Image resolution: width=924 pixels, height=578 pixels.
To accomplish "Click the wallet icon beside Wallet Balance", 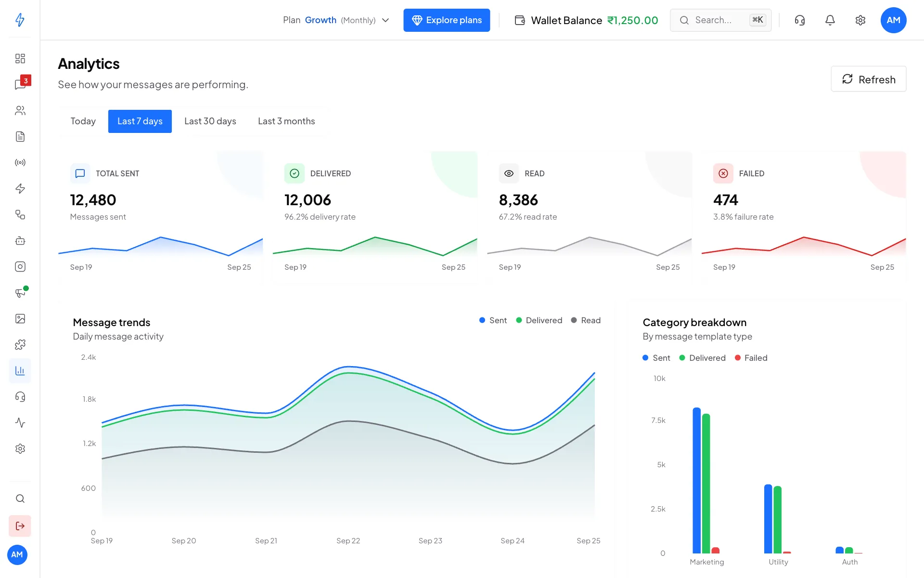I will [520, 20].
